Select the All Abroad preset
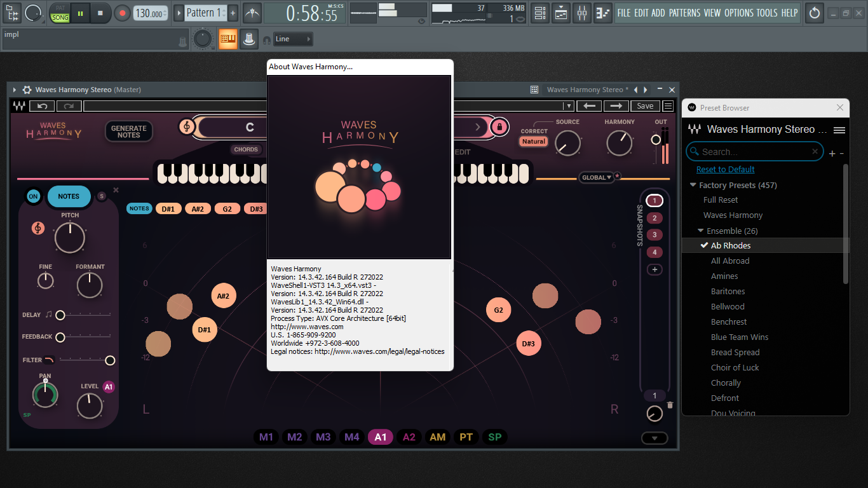Image resolution: width=868 pixels, height=488 pixels. coord(730,261)
